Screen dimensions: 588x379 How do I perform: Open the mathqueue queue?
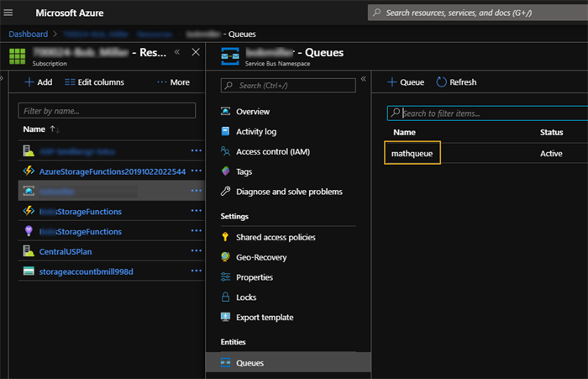point(412,154)
